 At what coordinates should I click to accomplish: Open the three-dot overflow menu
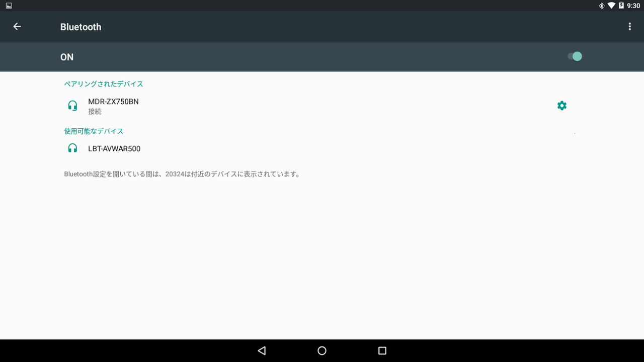pyautogui.click(x=629, y=27)
